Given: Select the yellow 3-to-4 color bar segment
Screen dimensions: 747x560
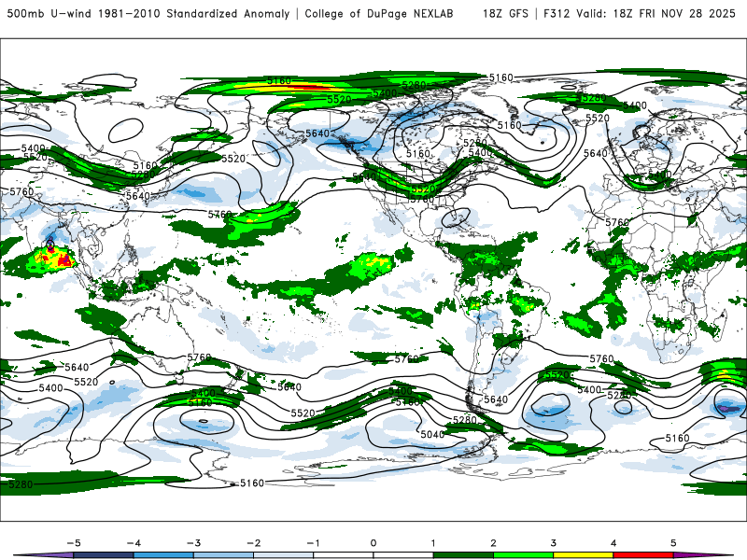Looking at the screenshot, I should tap(583, 555).
